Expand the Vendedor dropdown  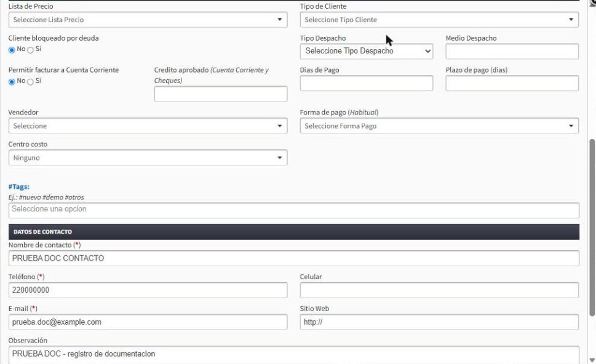(x=148, y=126)
